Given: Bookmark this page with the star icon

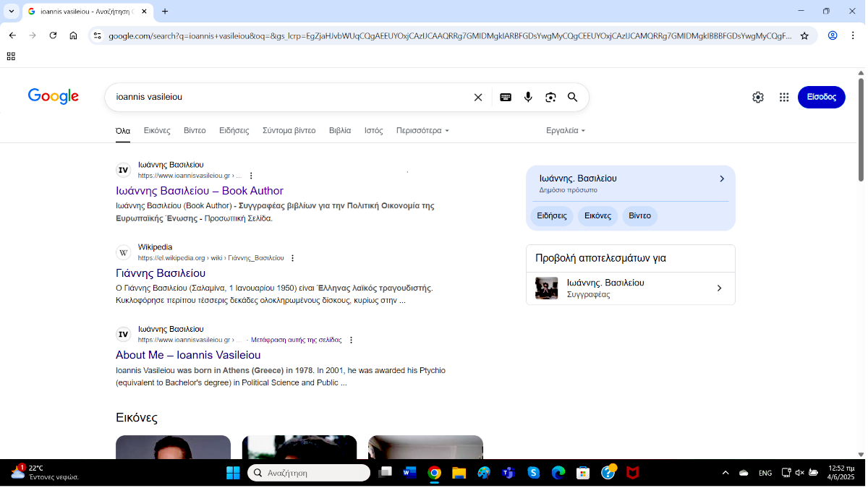Looking at the screenshot, I should pyautogui.click(x=804, y=35).
